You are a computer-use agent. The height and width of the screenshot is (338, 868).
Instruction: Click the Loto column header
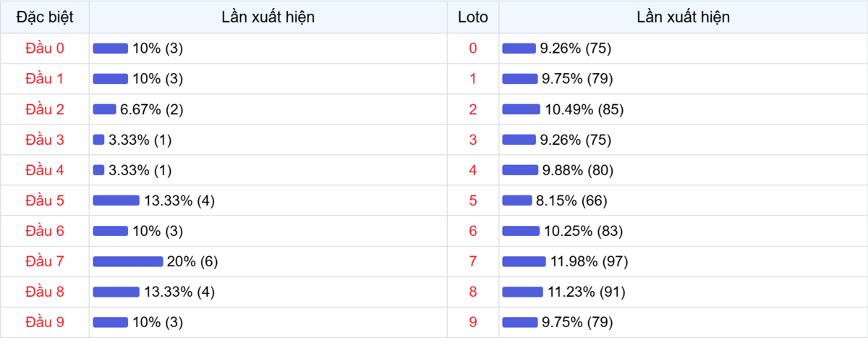tap(473, 17)
